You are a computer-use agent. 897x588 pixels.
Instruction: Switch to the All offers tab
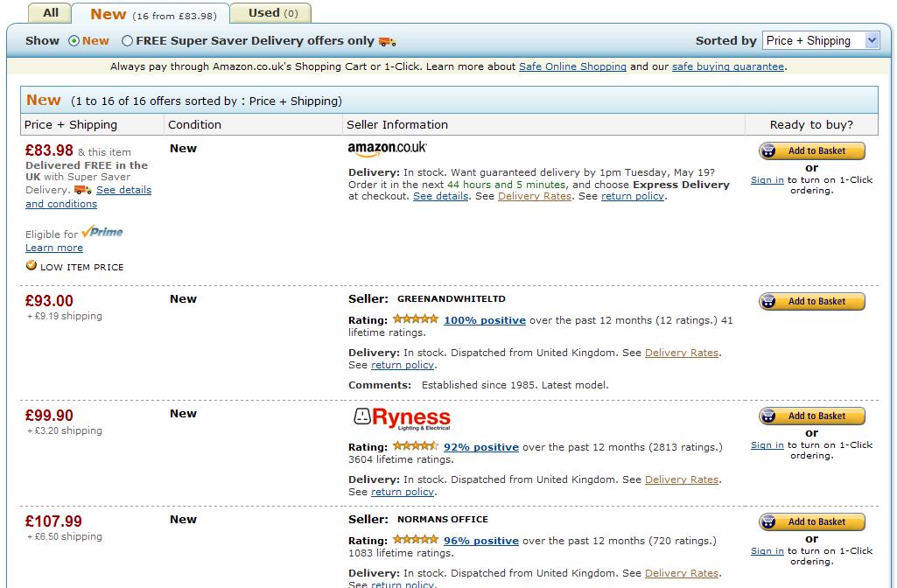(x=51, y=12)
